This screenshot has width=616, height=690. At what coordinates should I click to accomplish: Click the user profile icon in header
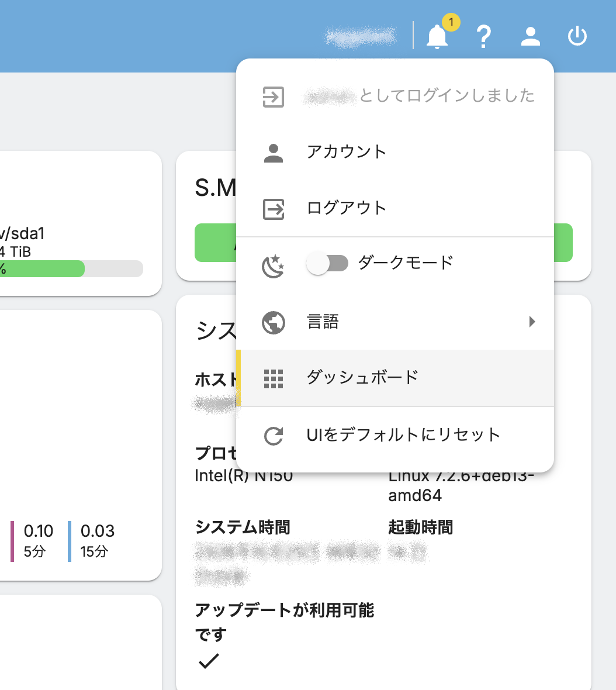pyautogui.click(x=531, y=36)
